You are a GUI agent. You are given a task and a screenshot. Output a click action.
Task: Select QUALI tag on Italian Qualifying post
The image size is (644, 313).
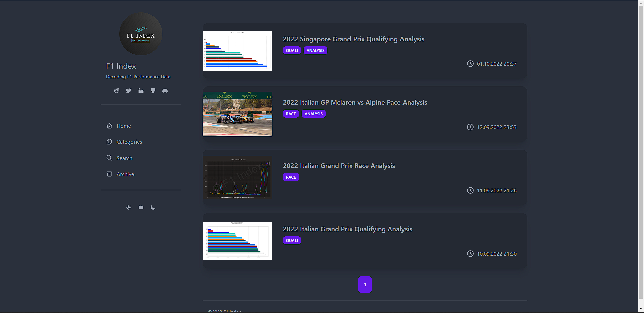click(x=292, y=240)
